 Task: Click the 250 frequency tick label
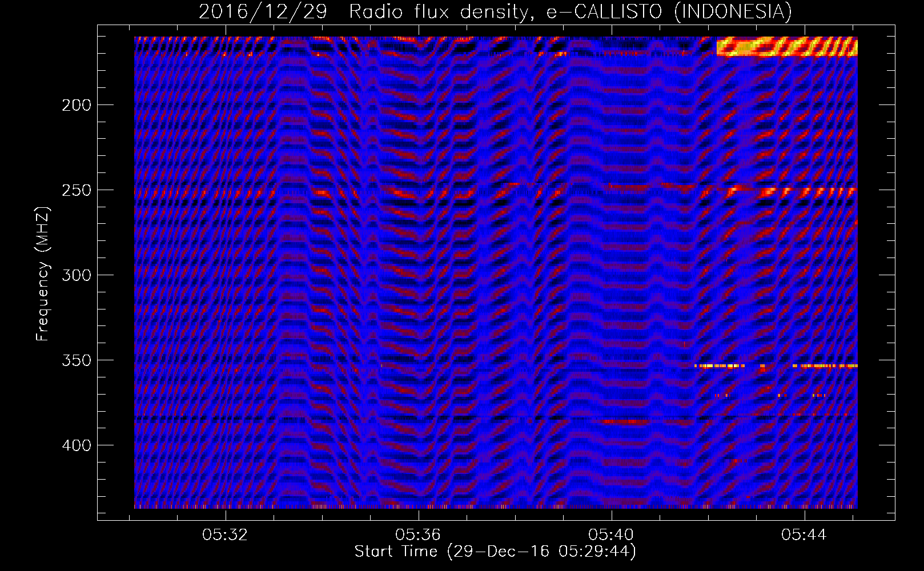point(77,190)
